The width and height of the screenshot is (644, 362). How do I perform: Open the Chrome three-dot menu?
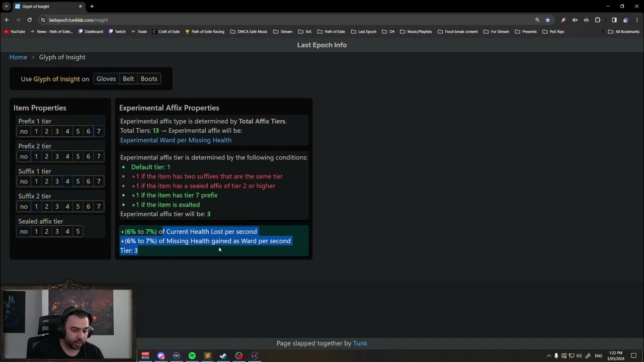pyautogui.click(x=636, y=20)
